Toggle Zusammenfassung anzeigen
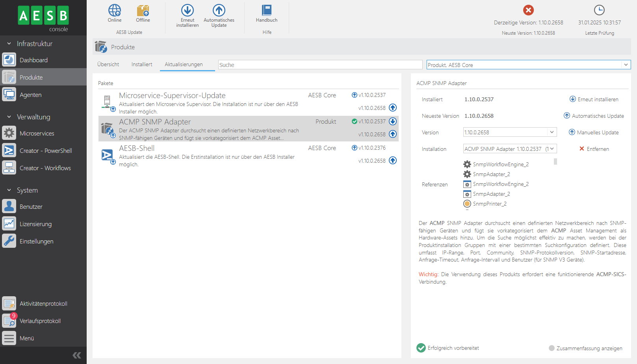Screen dimensions: 637x364 pos(552,348)
